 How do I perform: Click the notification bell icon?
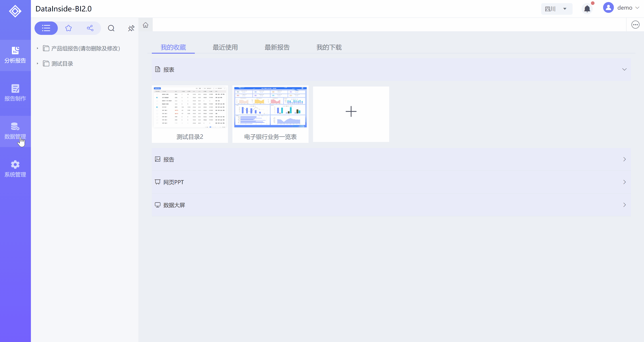coord(587,9)
